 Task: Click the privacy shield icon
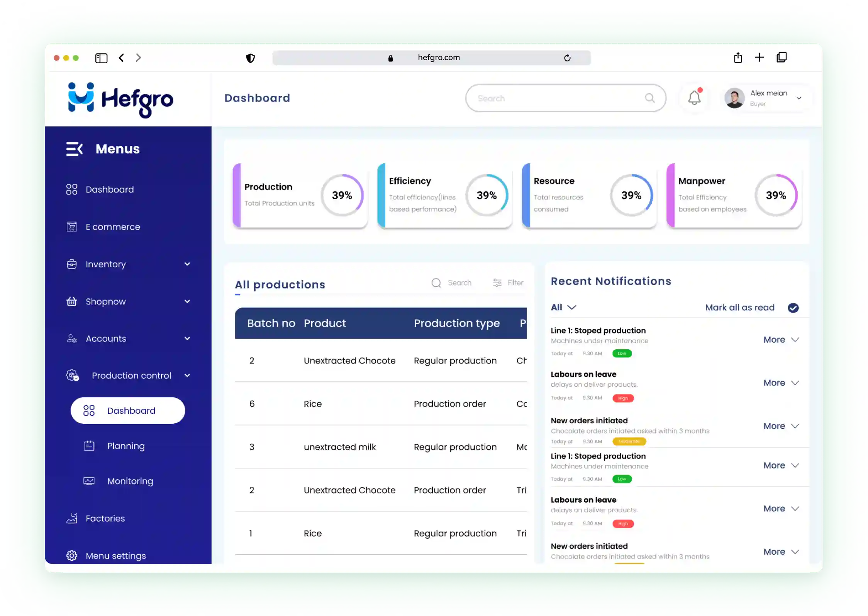point(251,58)
